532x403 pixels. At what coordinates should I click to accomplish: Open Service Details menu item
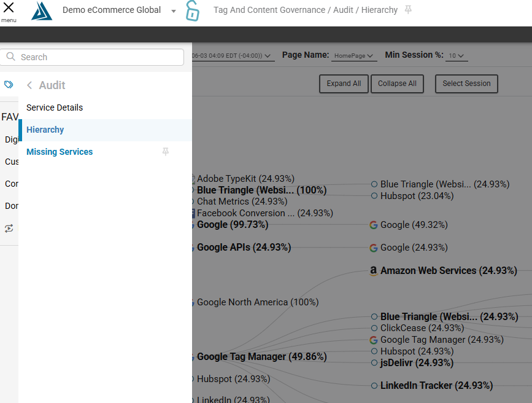tap(55, 108)
